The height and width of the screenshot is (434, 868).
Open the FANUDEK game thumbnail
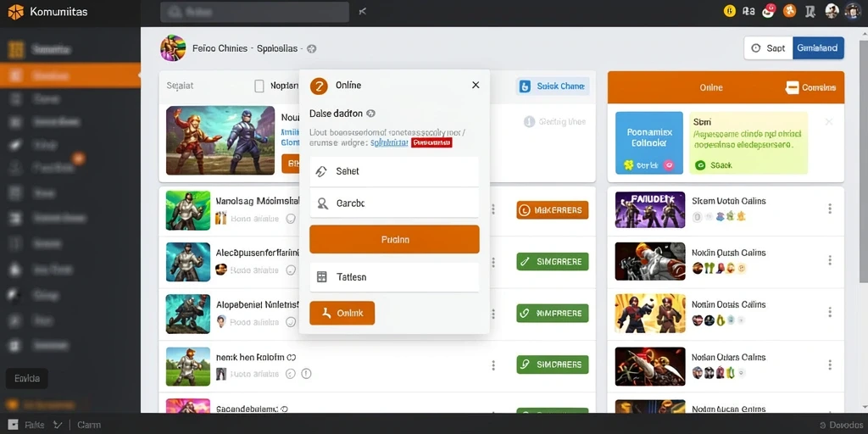[650, 210]
